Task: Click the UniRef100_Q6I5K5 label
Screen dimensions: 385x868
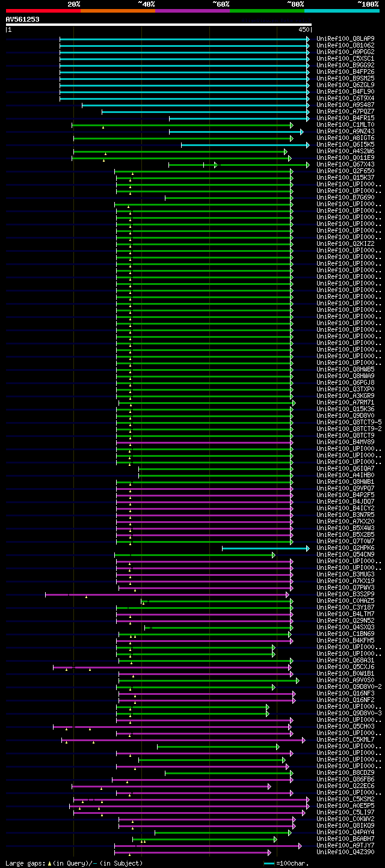Action: point(345,145)
